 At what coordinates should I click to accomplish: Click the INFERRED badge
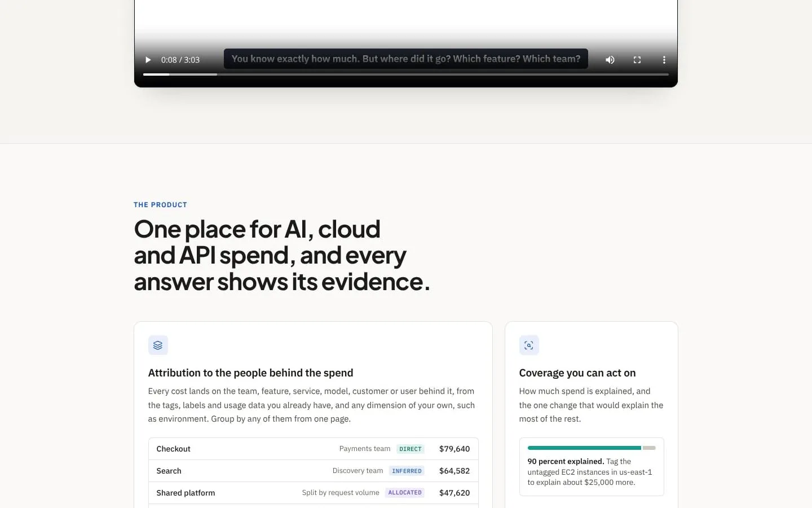coord(407,471)
